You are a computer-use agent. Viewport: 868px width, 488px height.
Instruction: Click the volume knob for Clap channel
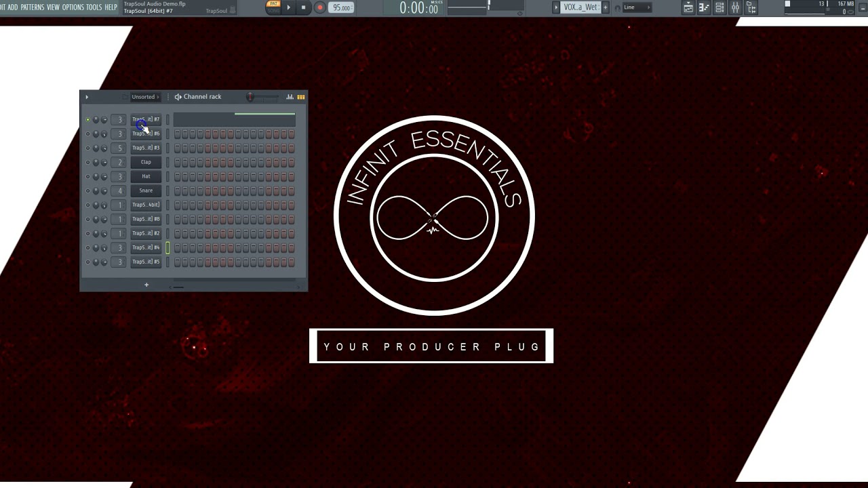(104, 162)
